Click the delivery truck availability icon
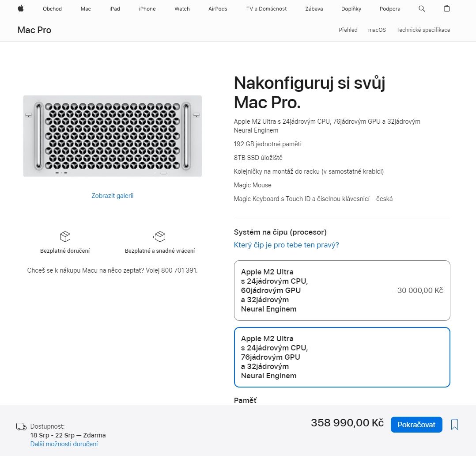The width and height of the screenshot is (476, 456). pos(21,426)
